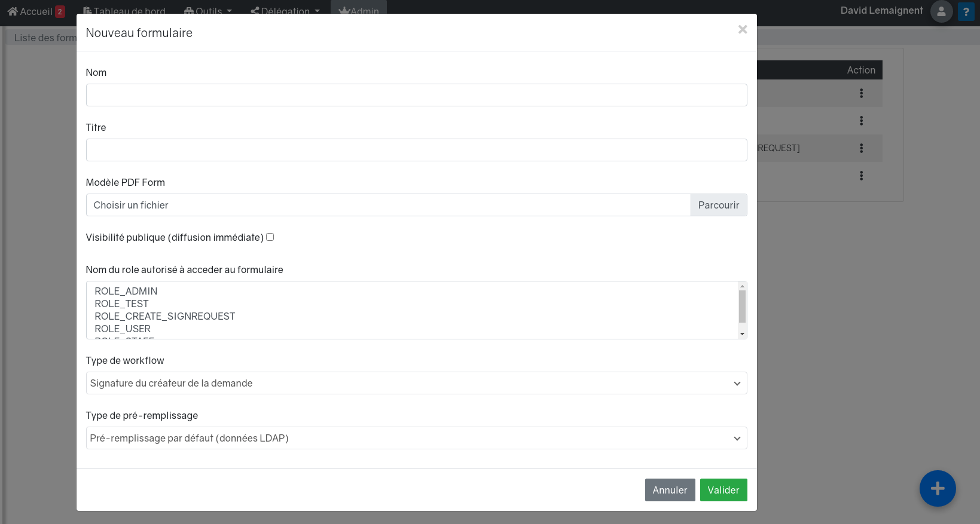Screen dimensions: 980x524
Task: Open the second row's three-dot action menu
Action: tap(861, 121)
